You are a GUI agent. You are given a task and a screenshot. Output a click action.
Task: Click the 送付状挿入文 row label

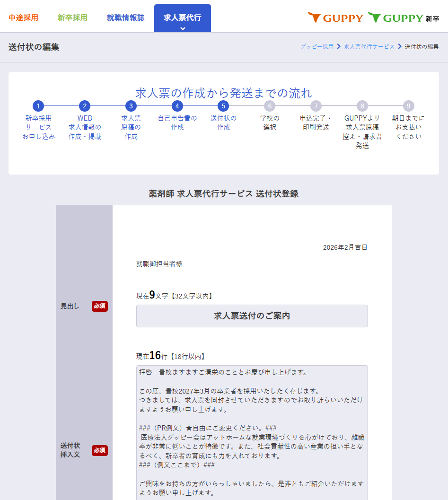(70, 450)
